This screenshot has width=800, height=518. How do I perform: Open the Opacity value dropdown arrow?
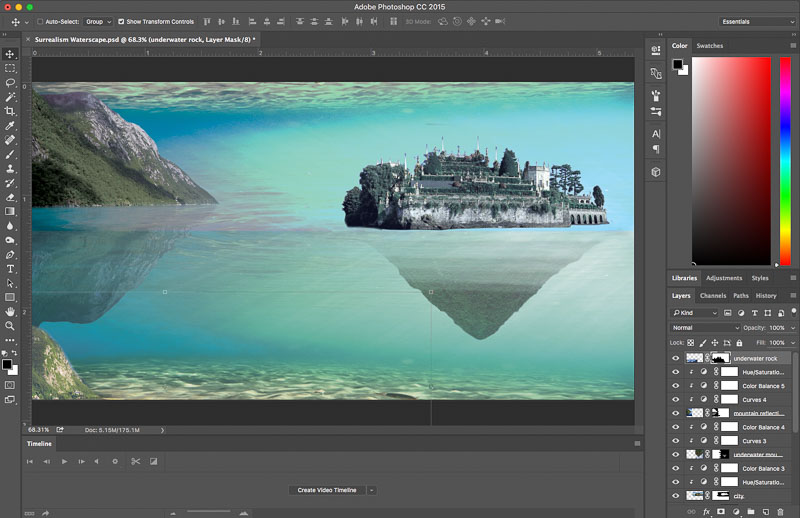[x=793, y=328]
